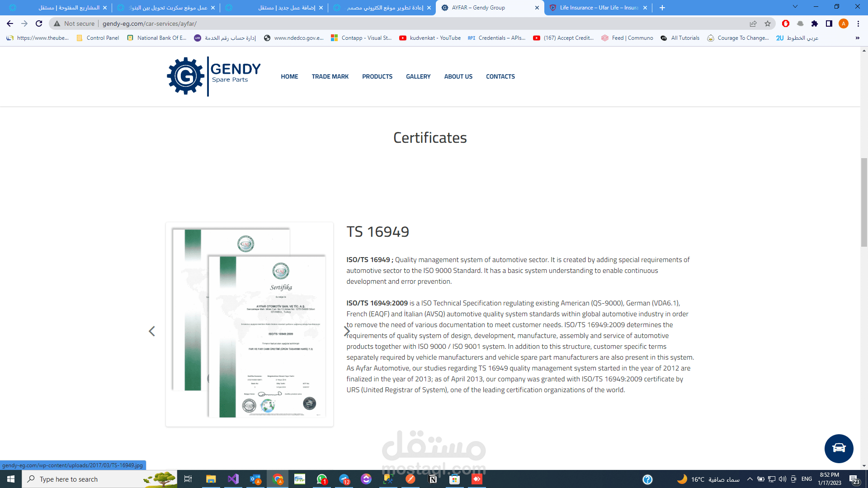Show previous certificate with left arrow
Image resolution: width=868 pixels, height=488 pixels.
[152, 331]
